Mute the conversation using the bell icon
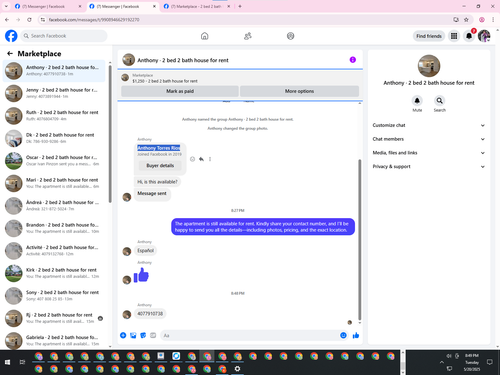Screen dimensions: 500x375 click(x=417, y=100)
